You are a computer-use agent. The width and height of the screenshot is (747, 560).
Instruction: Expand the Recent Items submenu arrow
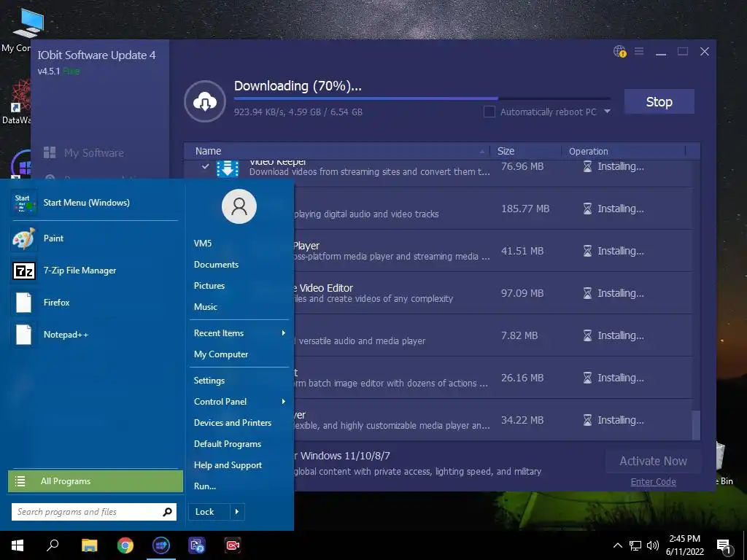click(284, 332)
